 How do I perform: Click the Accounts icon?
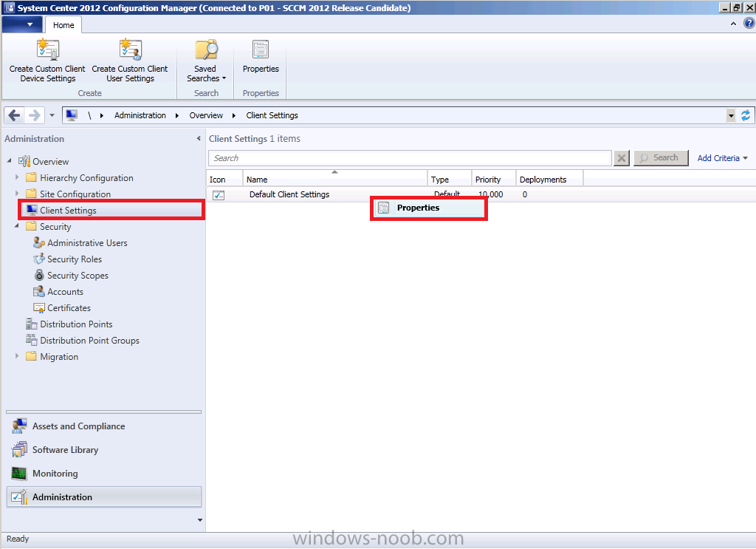coord(39,291)
